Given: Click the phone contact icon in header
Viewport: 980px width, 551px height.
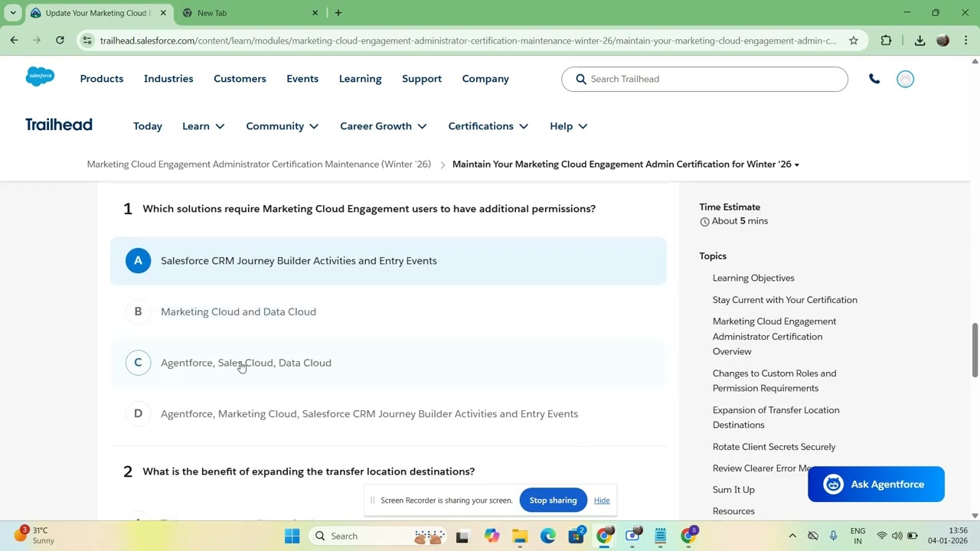Looking at the screenshot, I should tap(874, 79).
